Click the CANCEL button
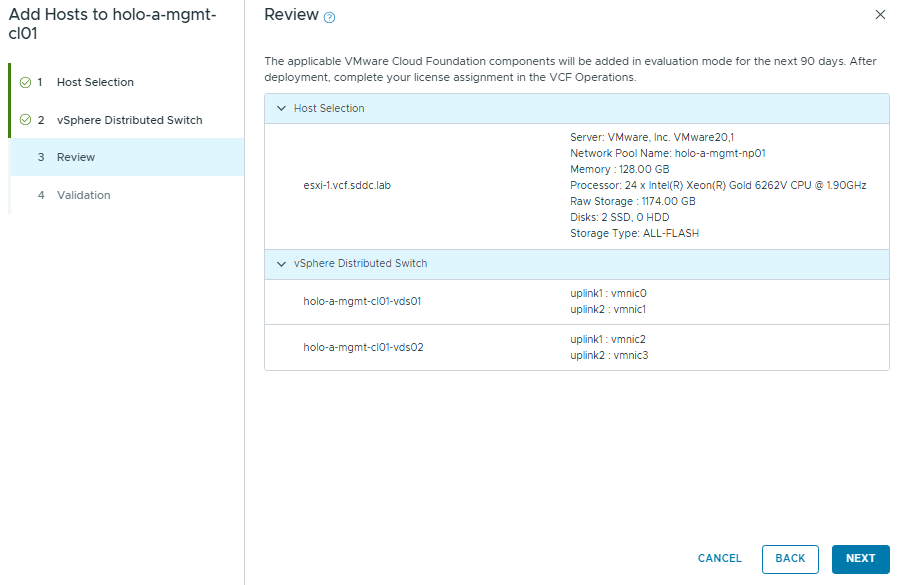The width and height of the screenshot is (899, 585). coord(720,559)
